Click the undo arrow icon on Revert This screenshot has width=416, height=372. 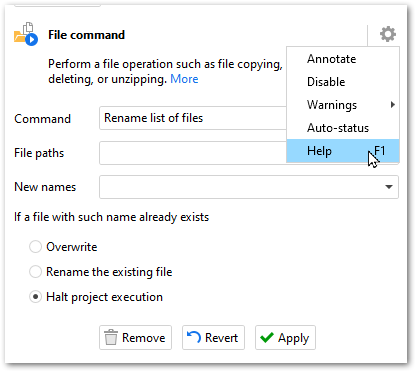pos(194,337)
